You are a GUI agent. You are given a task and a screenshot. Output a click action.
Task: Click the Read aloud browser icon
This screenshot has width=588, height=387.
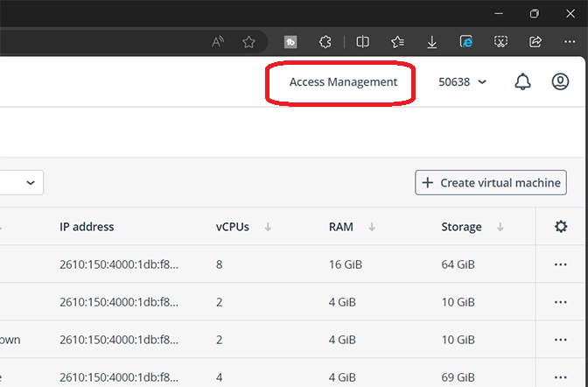pos(218,42)
